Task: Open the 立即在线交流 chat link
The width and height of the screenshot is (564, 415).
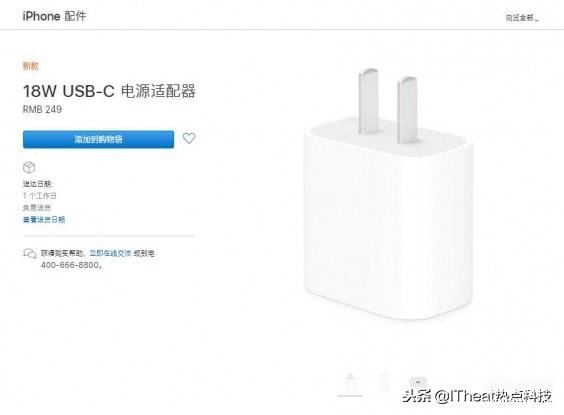Action: (110, 253)
